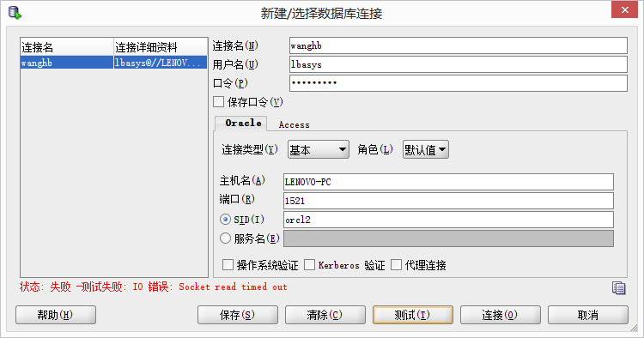The width and height of the screenshot is (644, 338).
Task: Click the 测试 button
Action: coord(413,315)
